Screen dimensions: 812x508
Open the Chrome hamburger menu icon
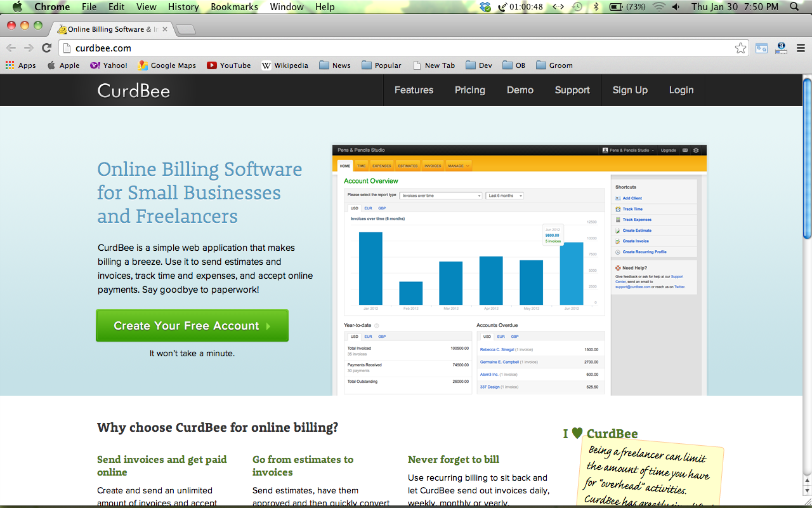[x=800, y=48]
